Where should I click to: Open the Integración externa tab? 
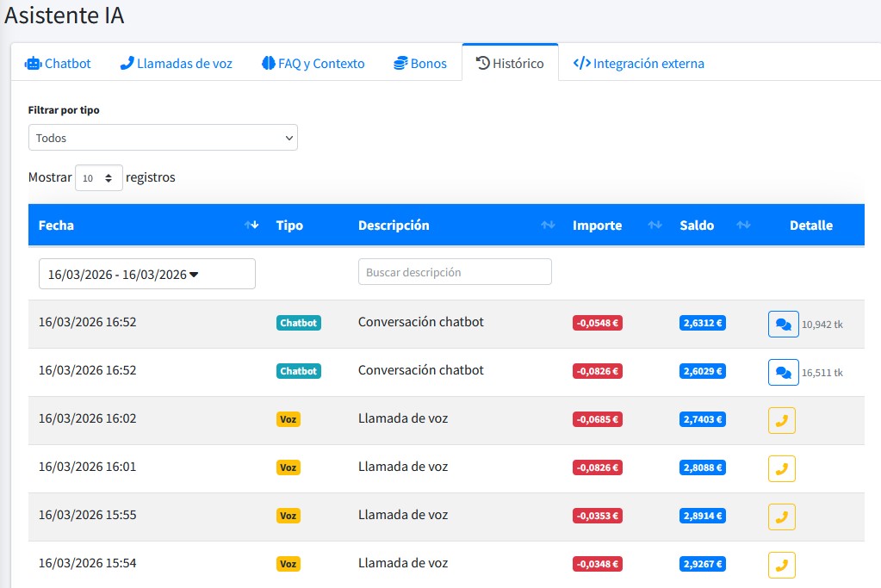639,64
